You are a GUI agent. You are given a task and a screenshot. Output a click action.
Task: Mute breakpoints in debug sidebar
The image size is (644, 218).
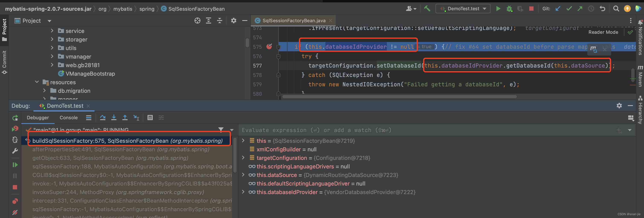pos(15,212)
